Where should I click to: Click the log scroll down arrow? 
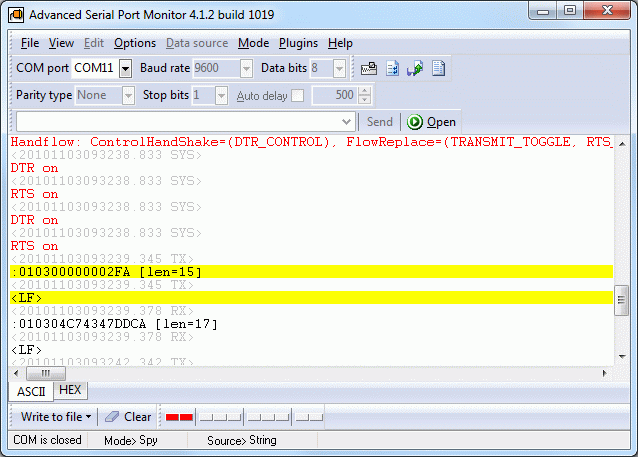click(622, 356)
